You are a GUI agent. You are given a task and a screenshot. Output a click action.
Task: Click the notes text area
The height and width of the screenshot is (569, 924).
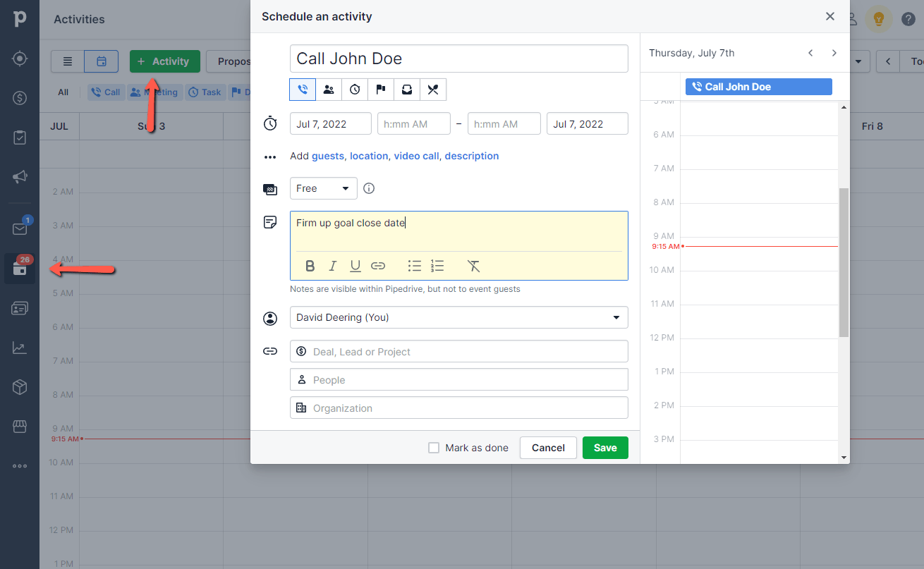(x=459, y=231)
